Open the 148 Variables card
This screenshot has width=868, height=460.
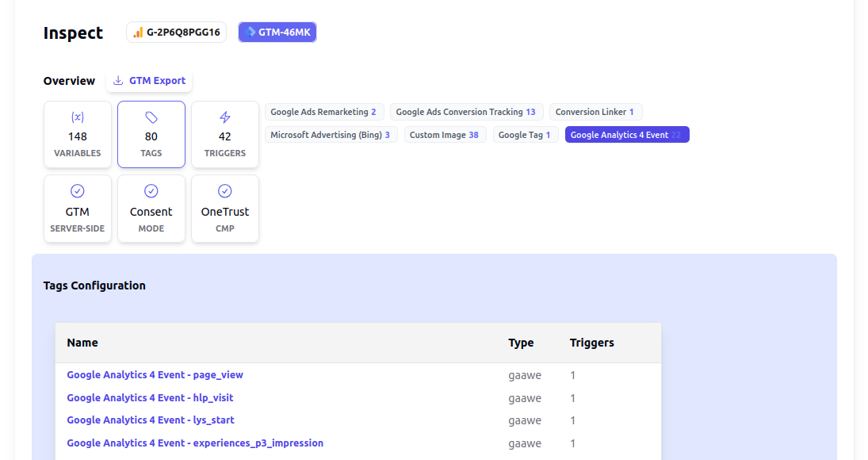(x=78, y=135)
